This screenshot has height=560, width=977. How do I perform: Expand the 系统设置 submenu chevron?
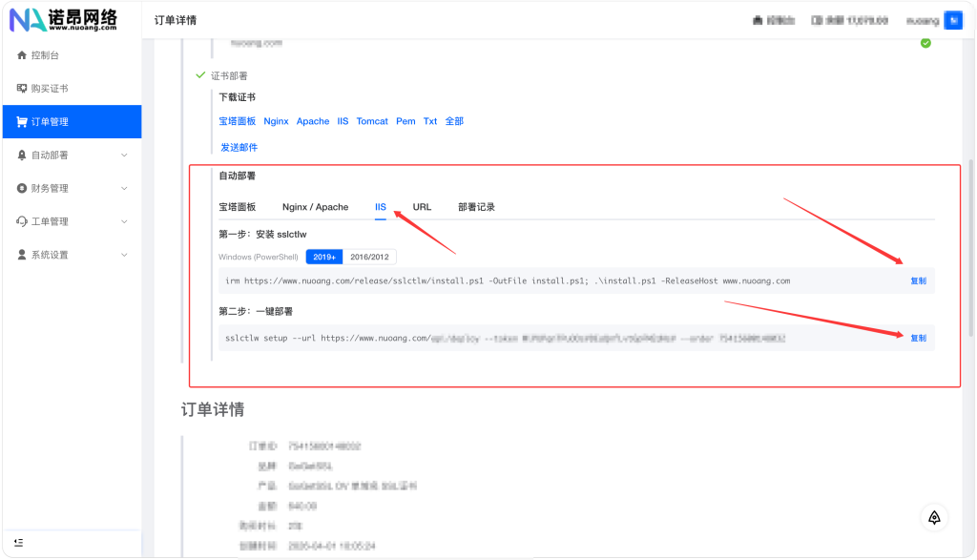point(124,255)
